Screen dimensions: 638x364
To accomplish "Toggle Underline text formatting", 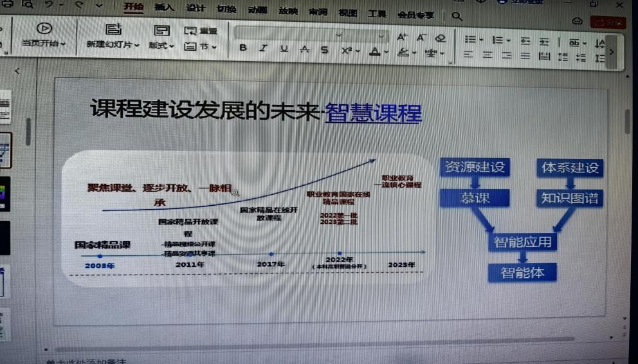I will pos(284,50).
